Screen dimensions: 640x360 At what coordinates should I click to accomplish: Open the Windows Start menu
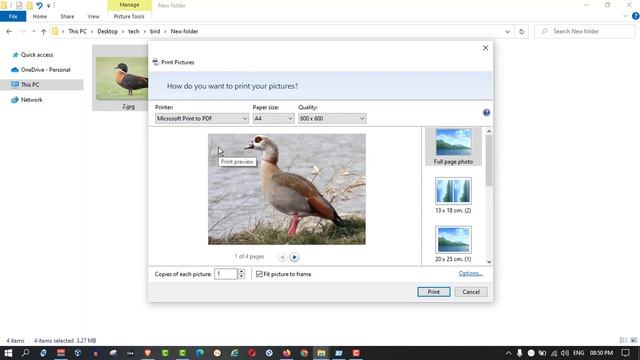(8, 353)
